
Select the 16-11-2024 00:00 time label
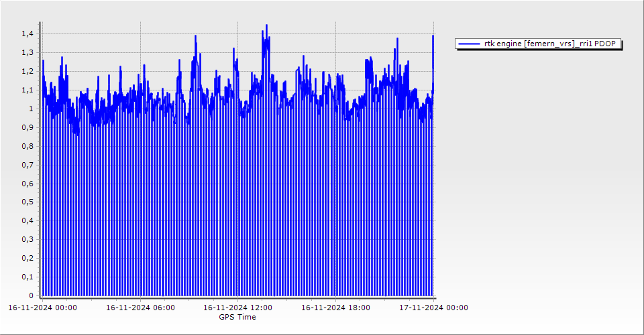[x=42, y=308]
